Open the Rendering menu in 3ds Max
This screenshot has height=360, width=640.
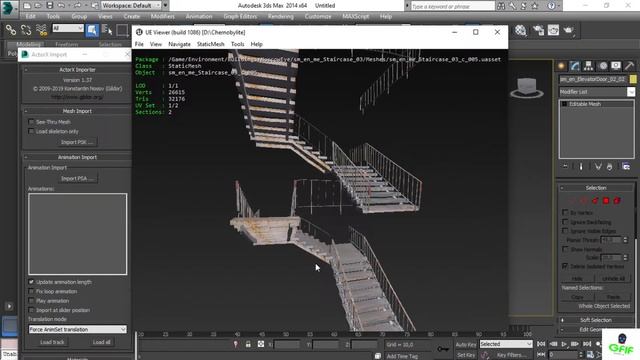click(x=280, y=16)
